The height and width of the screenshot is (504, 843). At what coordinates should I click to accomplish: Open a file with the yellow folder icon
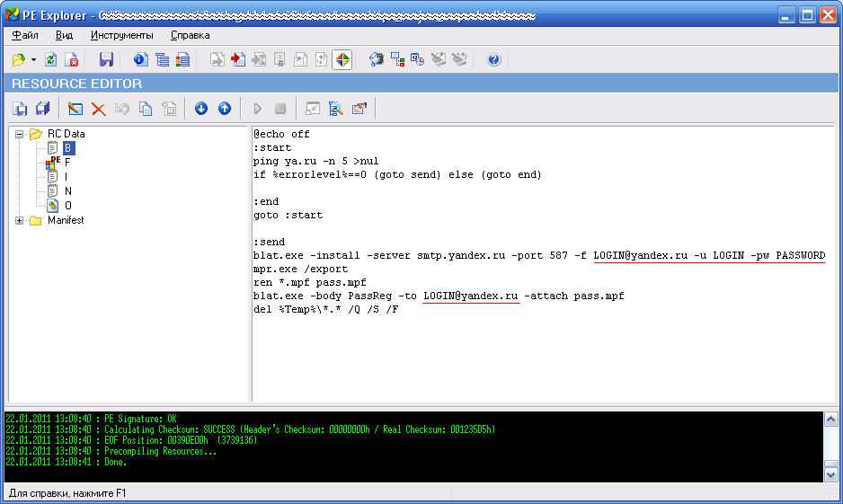(19, 59)
